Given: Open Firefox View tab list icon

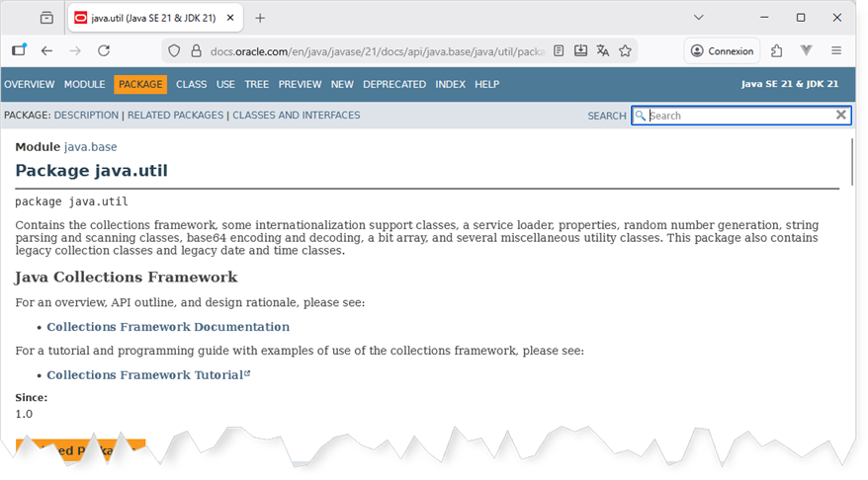Looking at the screenshot, I should tap(46, 18).
